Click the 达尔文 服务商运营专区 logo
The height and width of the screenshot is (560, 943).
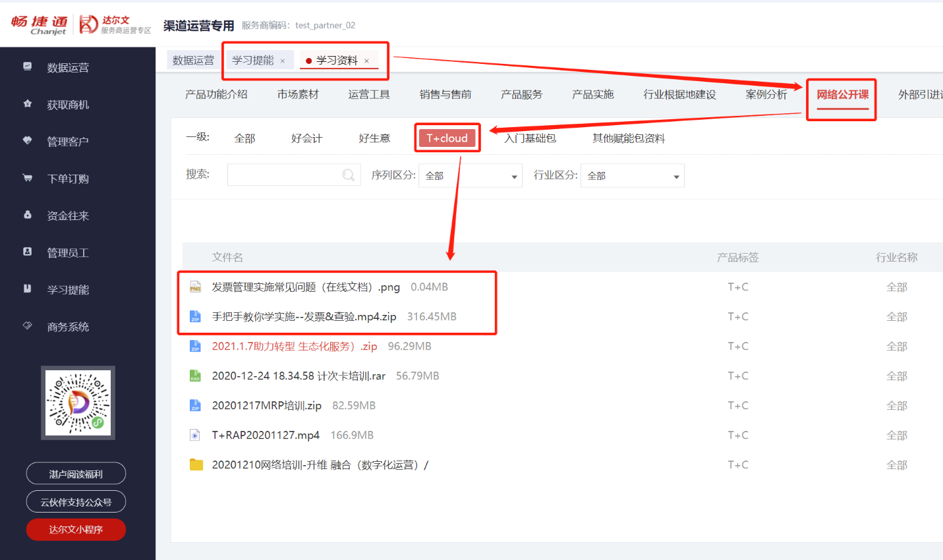click(x=115, y=25)
